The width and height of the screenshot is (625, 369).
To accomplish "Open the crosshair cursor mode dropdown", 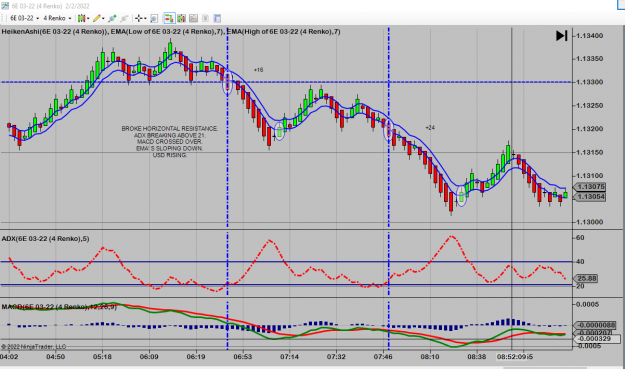I will click(x=140, y=18).
